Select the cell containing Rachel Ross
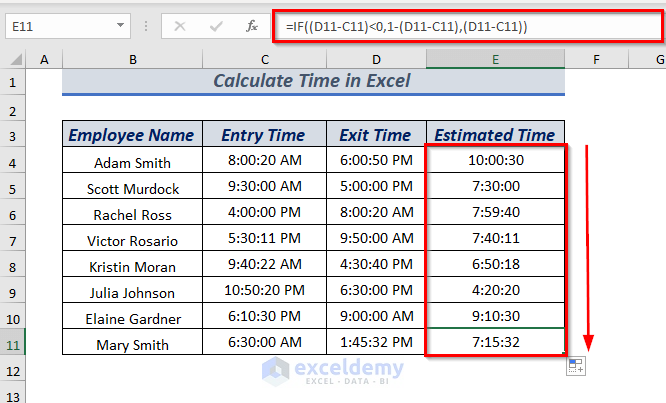Screen dimensions: 666x403 coord(133,212)
